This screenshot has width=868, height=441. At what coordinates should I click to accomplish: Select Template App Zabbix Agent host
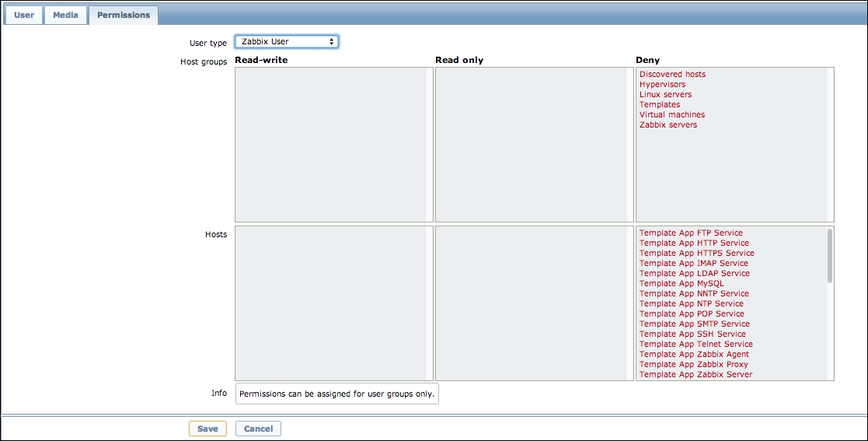click(694, 355)
